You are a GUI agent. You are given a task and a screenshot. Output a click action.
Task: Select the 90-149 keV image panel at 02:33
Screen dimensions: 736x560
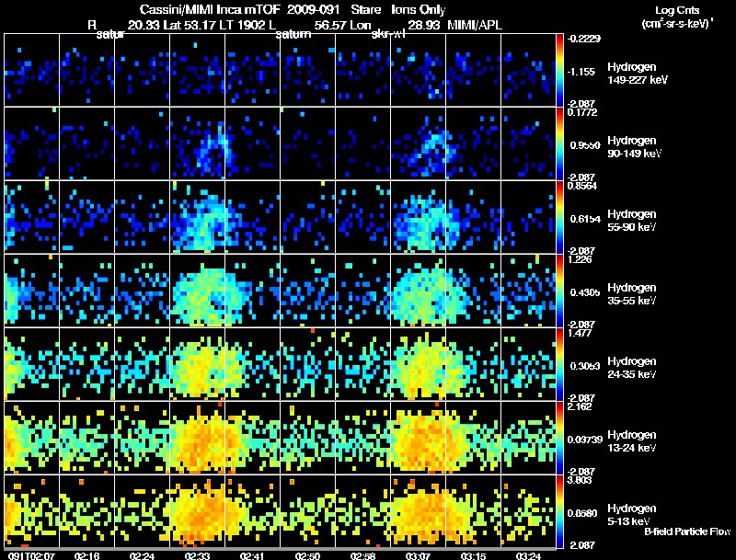click(198, 143)
